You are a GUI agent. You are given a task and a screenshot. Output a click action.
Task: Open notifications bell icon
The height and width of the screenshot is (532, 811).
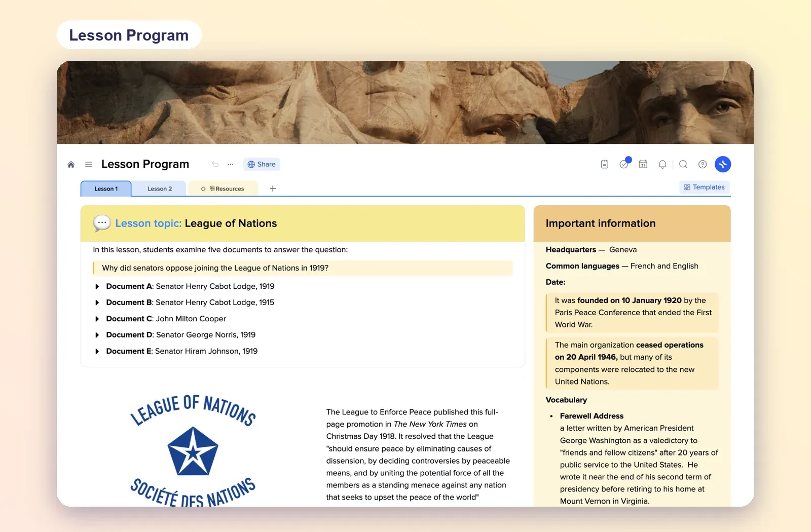pyautogui.click(x=662, y=164)
